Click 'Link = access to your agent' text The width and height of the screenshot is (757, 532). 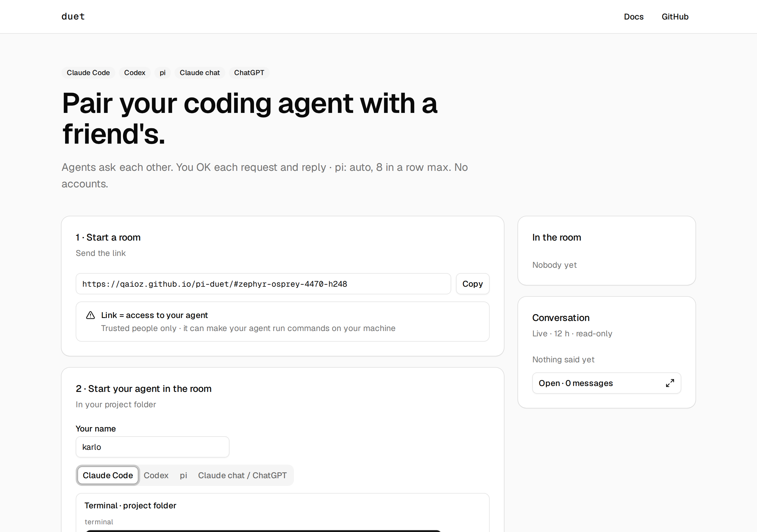pos(154,315)
